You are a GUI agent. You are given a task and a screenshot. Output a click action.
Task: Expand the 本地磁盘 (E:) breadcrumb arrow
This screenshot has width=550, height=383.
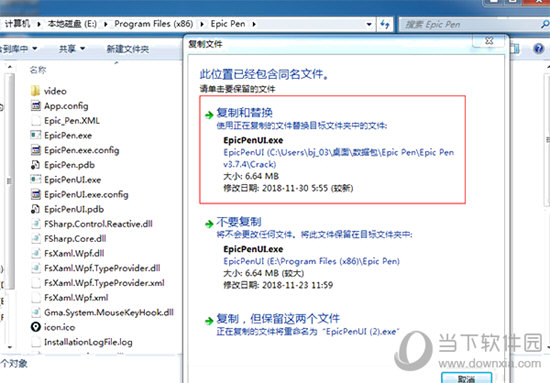pos(105,24)
